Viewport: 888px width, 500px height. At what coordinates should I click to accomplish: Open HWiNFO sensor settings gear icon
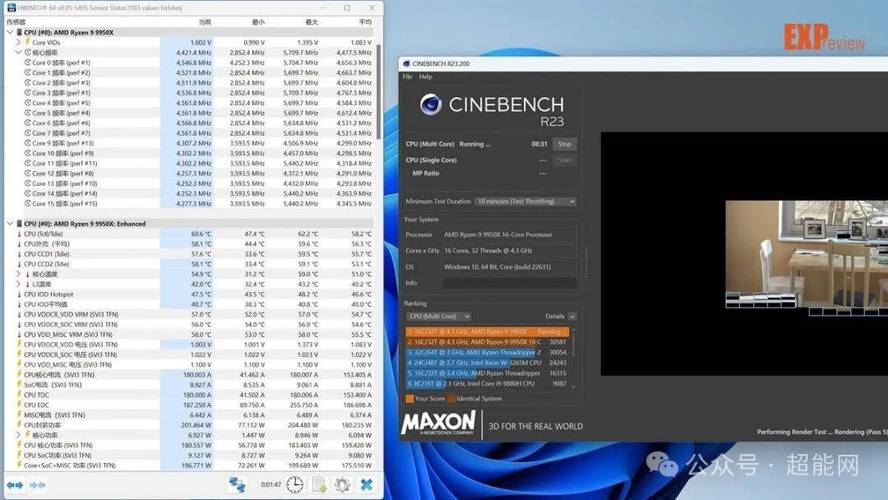[x=342, y=485]
